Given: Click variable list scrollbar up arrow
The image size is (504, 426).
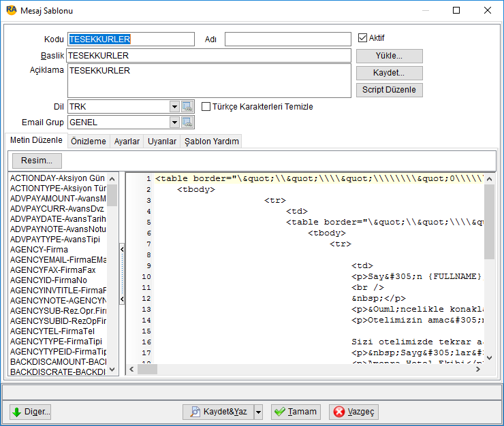Looking at the screenshot, I should [112, 179].
